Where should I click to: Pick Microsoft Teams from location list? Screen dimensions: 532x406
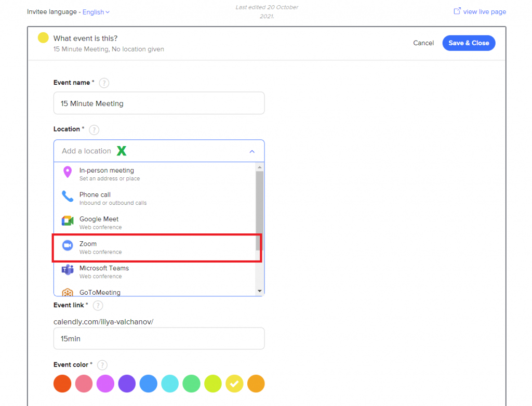coord(155,272)
